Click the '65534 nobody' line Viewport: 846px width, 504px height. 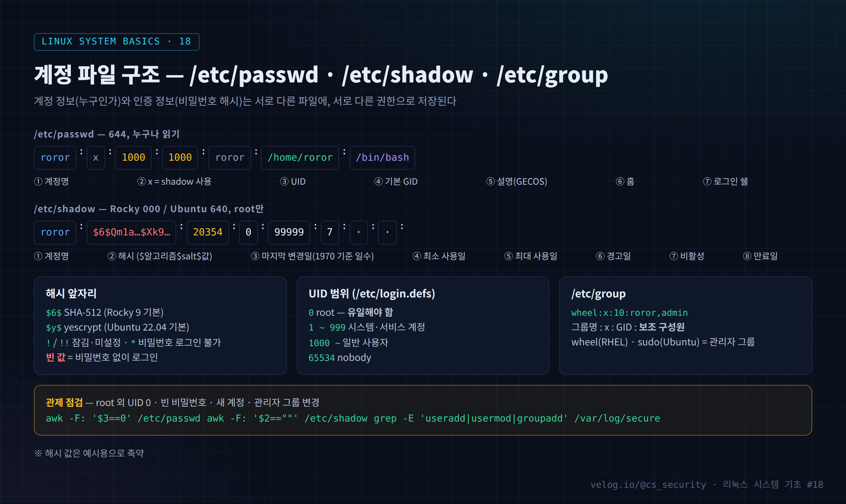pyautogui.click(x=340, y=358)
